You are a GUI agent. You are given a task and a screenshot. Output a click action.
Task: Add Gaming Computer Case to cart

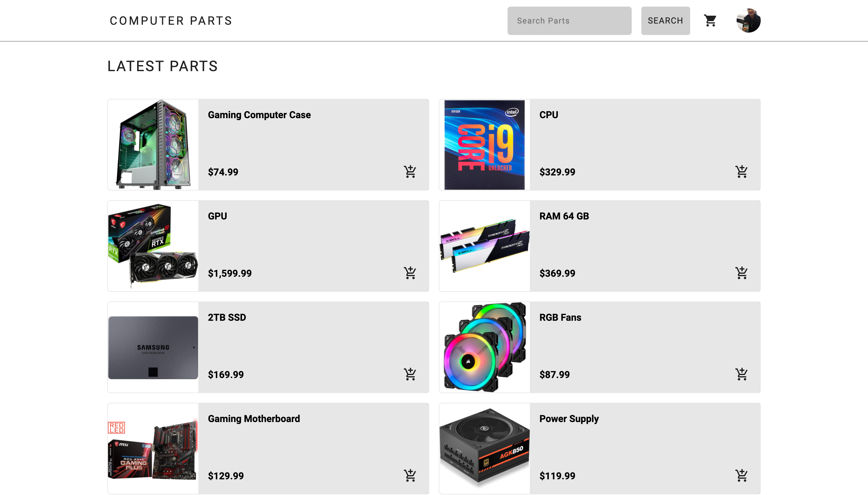click(x=410, y=172)
